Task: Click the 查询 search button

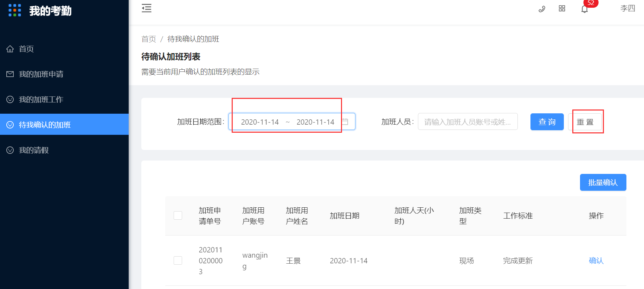Action: [547, 122]
